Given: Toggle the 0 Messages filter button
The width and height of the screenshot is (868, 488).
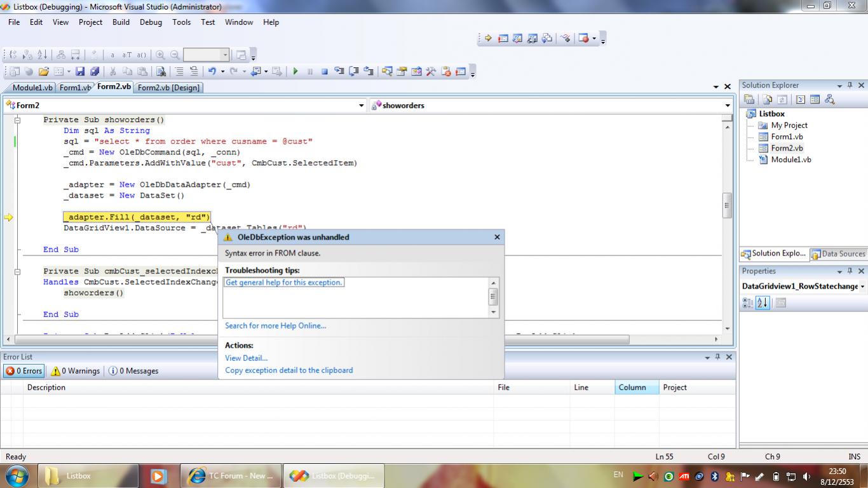Looking at the screenshot, I should click(x=133, y=371).
